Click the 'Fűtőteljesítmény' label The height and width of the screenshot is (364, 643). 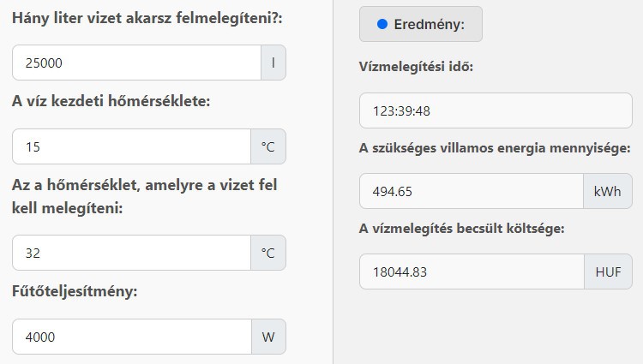(75, 291)
